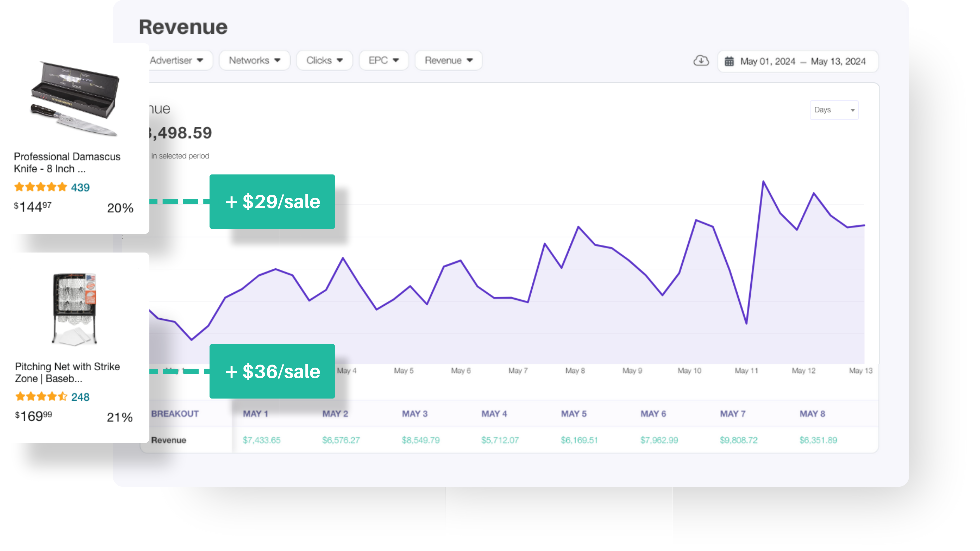Click the star rating of Pitching Net

(41, 397)
